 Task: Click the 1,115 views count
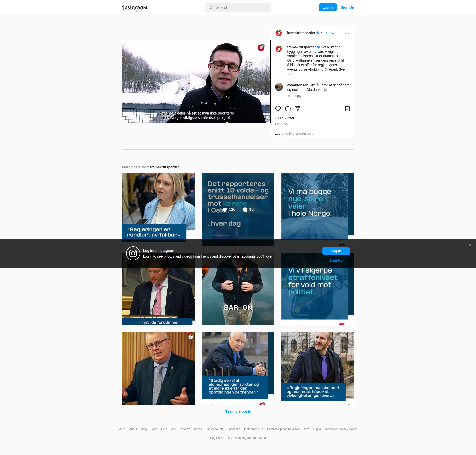tap(284, 118)
